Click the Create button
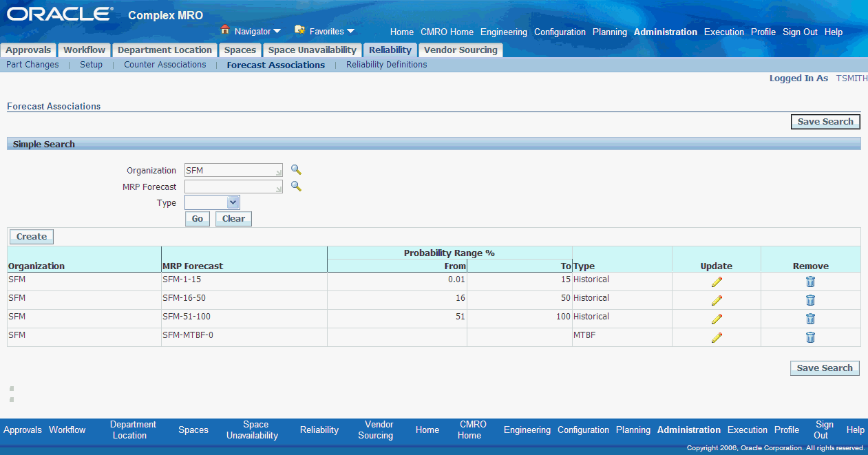 32,237
